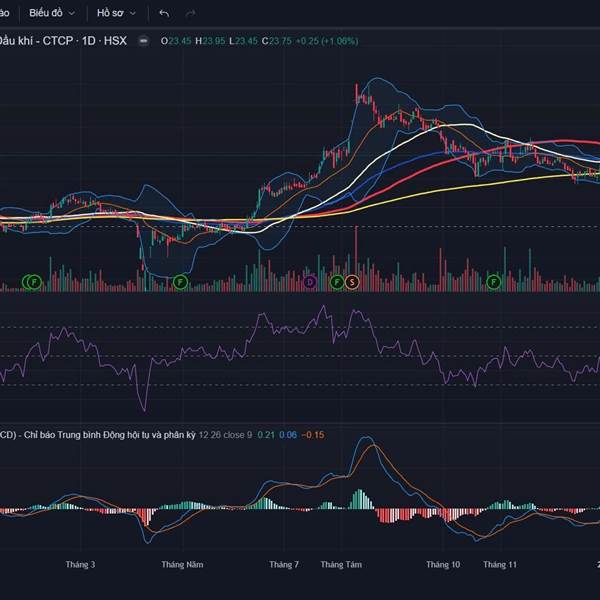Click the F marker near Tháng 11

coord(493,283)
